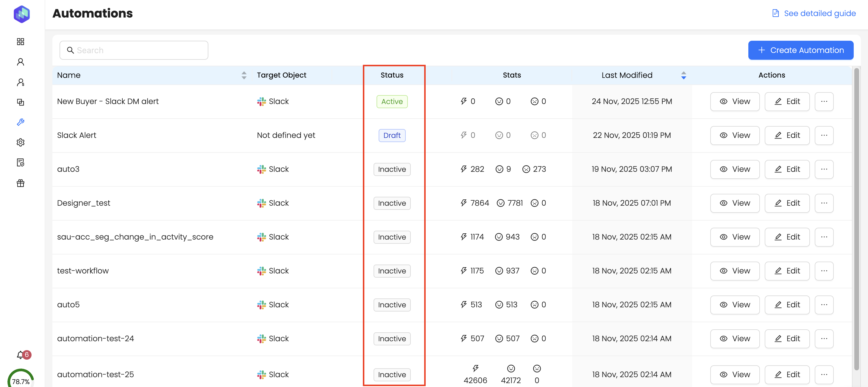Sort table by Name column arrows
The width and height of the screenshot is (868, 387).
coord(244,75)
